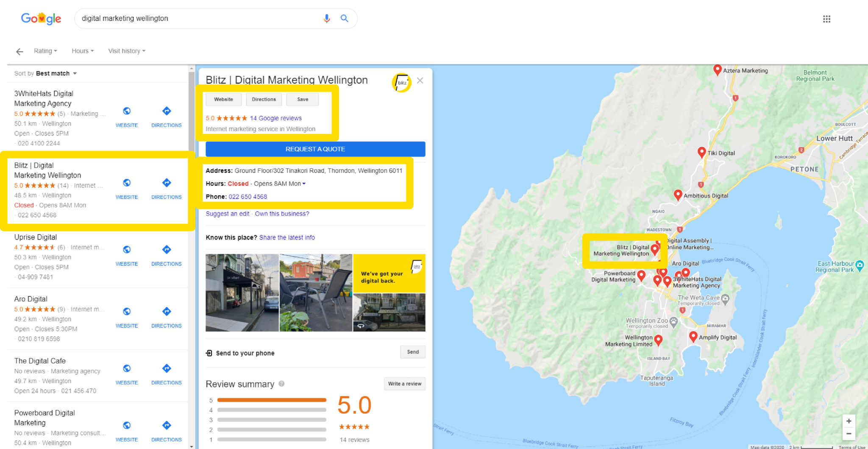Open the Google apps grid icon
868x449 pixels.
(x=826, y=19)
